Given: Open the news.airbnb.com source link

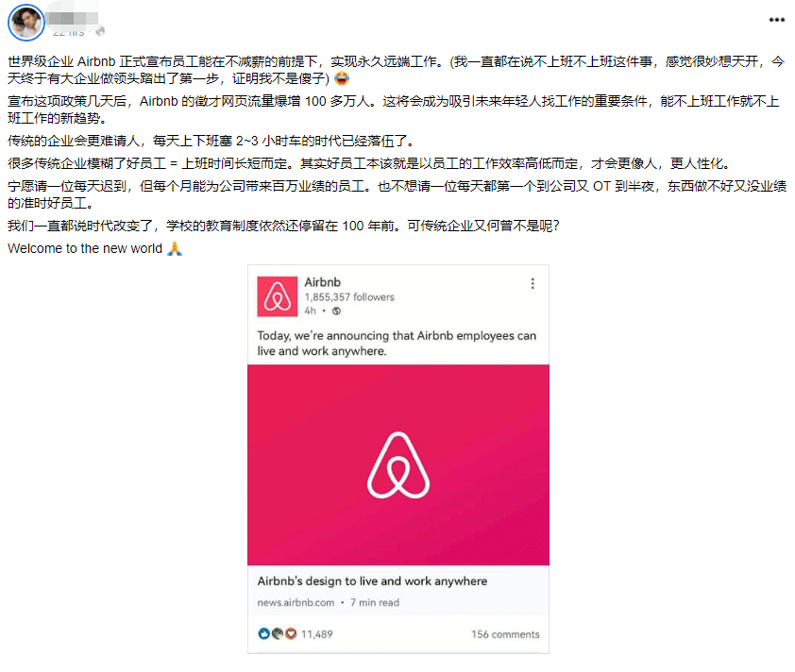Looking at the screenshot, I should pyautogui.click(x=296, y=602).
